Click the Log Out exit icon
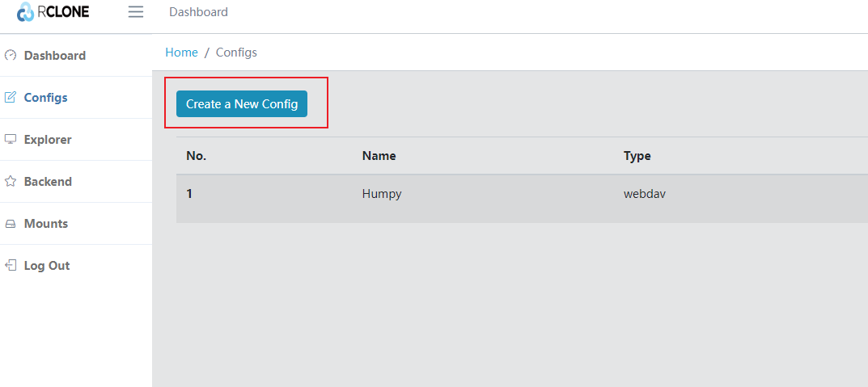 [11, 266]
